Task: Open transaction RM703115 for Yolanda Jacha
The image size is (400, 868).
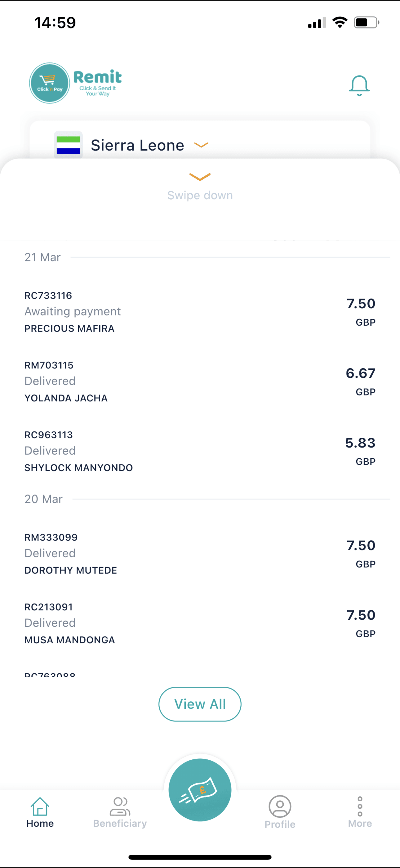Action: (x=200, y=382)
